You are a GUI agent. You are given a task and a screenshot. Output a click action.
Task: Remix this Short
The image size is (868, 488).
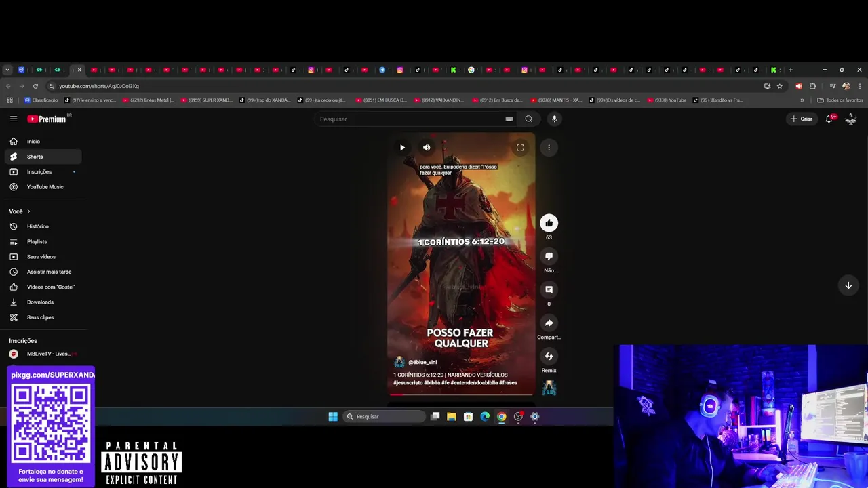(x=549, y=356)
